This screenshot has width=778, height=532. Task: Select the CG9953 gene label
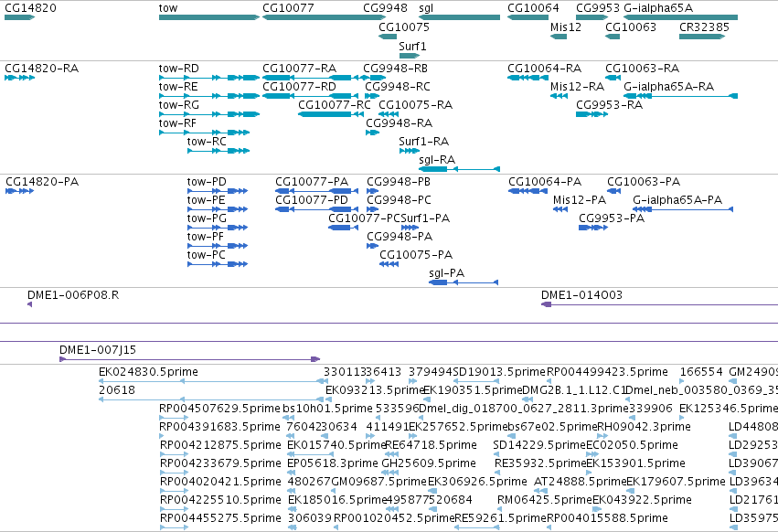598,8
